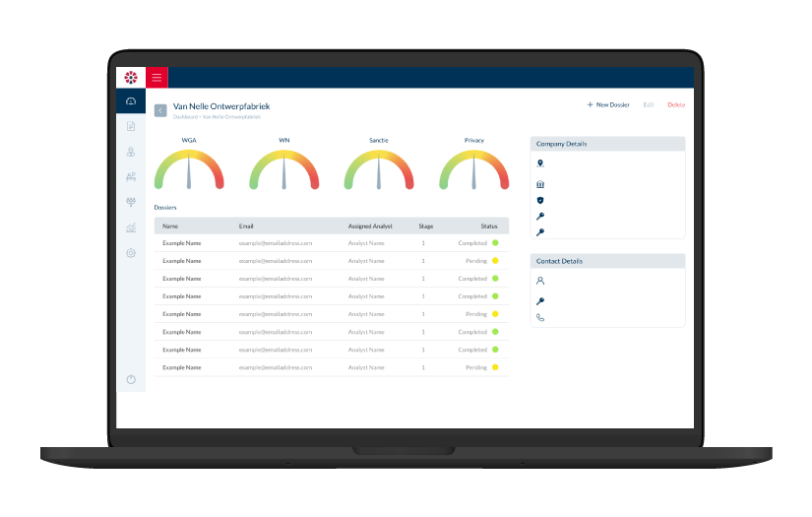The width and height of the screenshot is (812, 517).
Task: Click the person icon in Contact Details
Action: coord(540,281)
